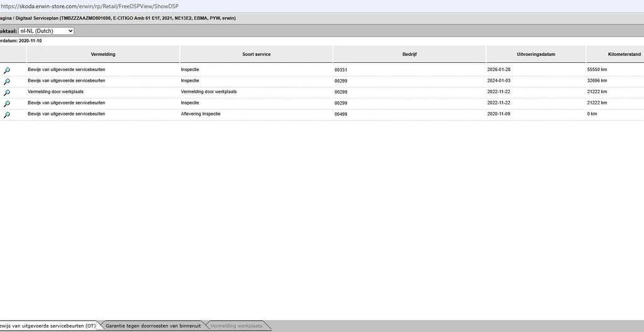Select the company code 00331 cell
644x332 pixels.
coord(341,70)
